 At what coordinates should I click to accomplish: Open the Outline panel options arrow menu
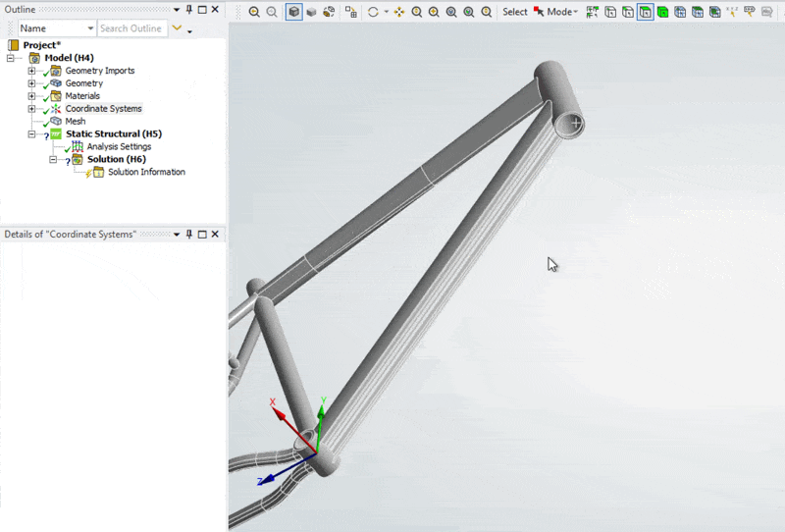click(176, 10)
